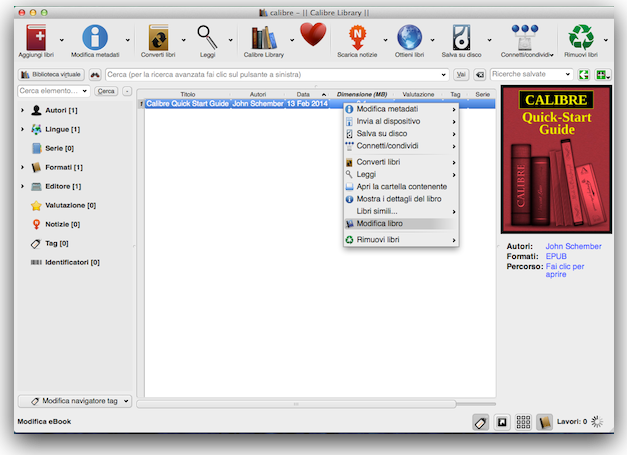Image resolution: width=627 pixels, height=455 pixels.
Task: Open the John Schember author link
Action: point(573,246)
